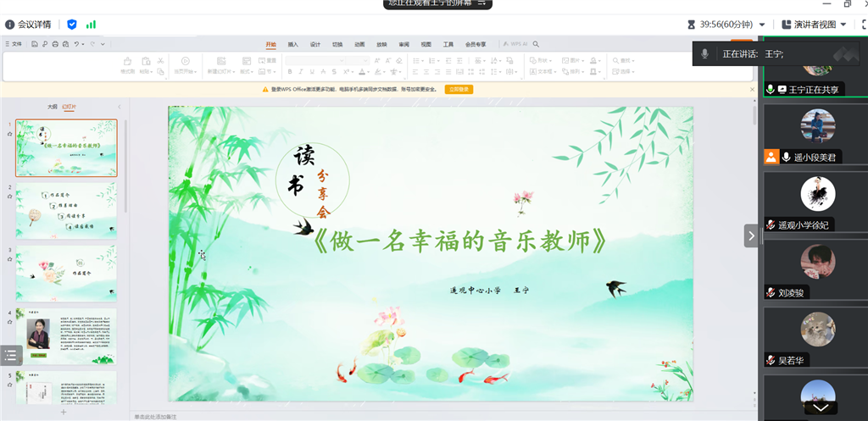Dismiss the yellow login notification bar
This screenshot has width=868, height=421.
pos(752,89)
